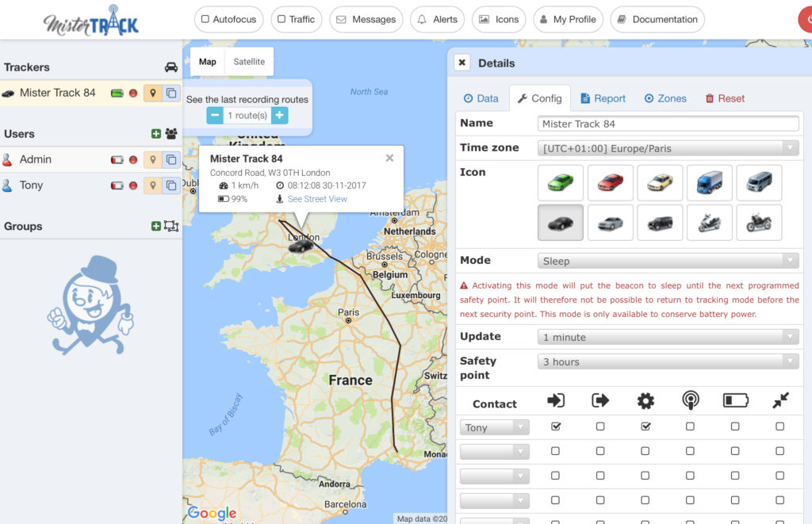Add a new group with green plus
Image resolution: width=812 pixels, height=524 pixels.
(156, 226)
